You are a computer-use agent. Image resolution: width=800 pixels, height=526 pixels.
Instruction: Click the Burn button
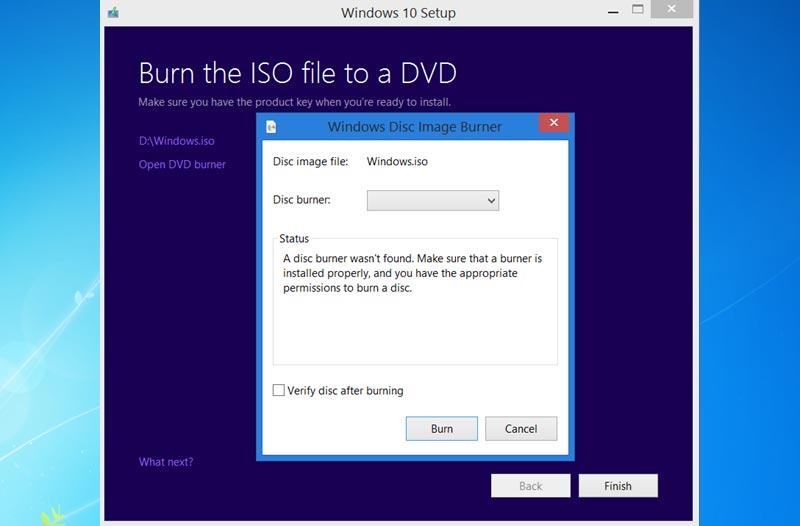(x=442, y=429)
